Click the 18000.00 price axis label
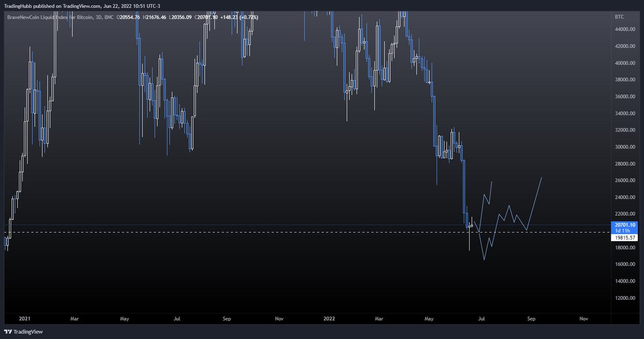Screen dimensions: 644x339 point(625,248)
